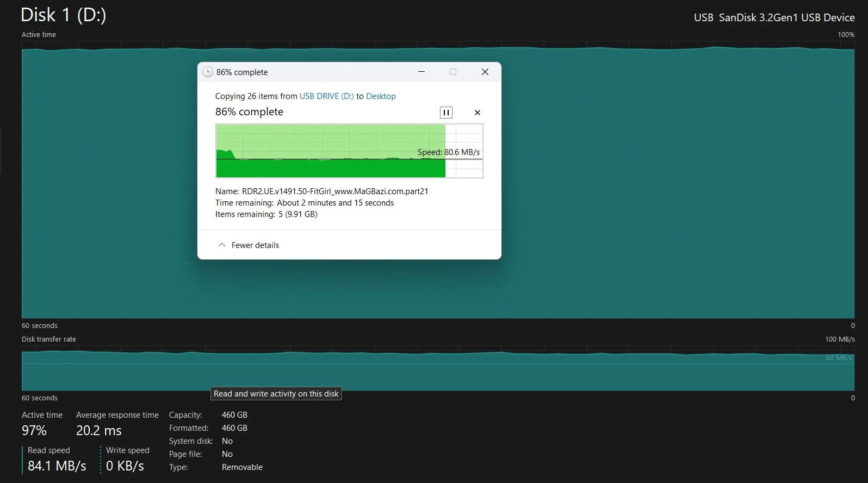868x483 pixels.
Task: Click the RDR2 file name in copy dialog
Action: (333, 191)
